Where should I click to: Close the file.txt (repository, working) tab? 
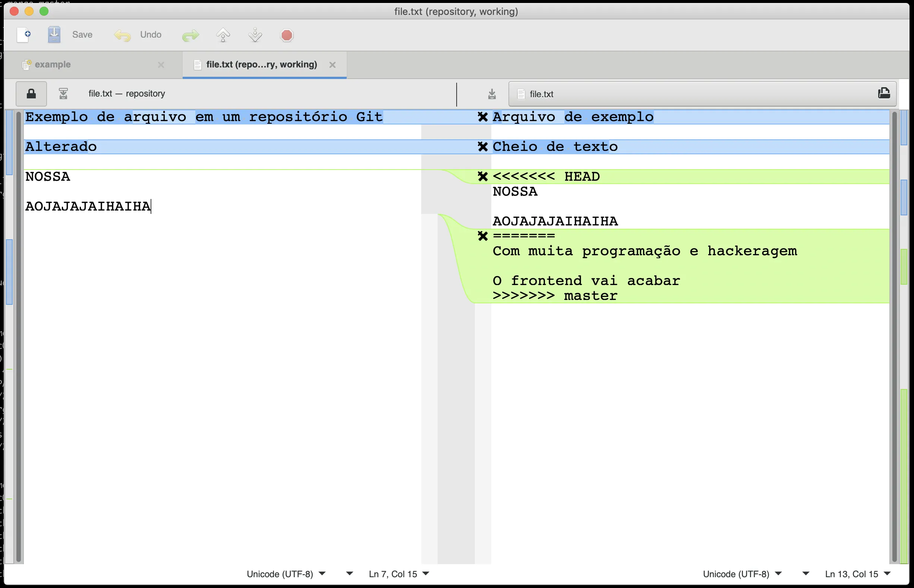click(332, 65)
